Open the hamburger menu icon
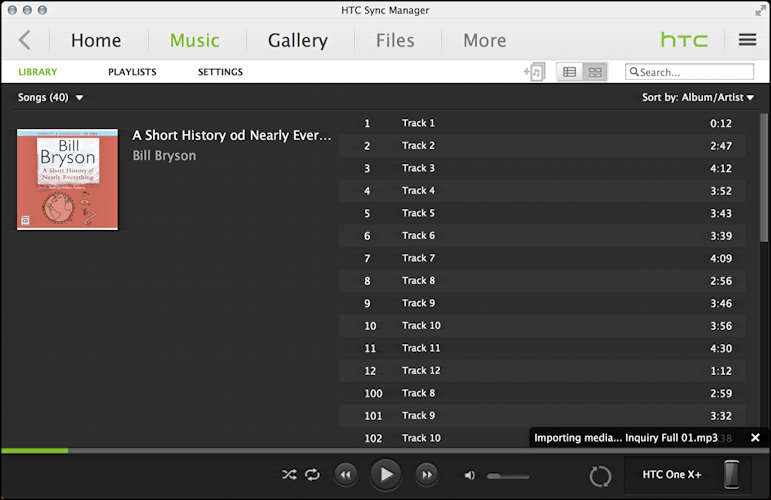Screen dimensions: 771x500 (x=747, y=40)
